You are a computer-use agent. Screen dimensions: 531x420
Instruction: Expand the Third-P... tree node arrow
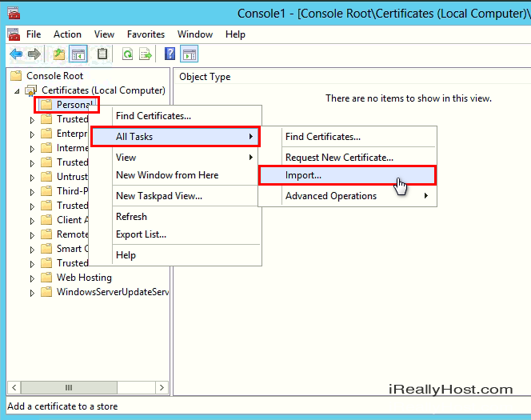[x=32, y=192]
